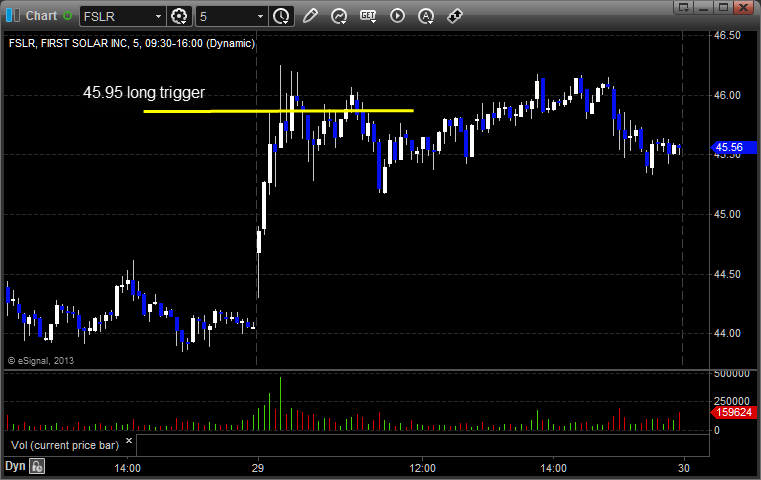Maximize the chart window
Viewport: 761px width, 480px height.
point(723,7)
